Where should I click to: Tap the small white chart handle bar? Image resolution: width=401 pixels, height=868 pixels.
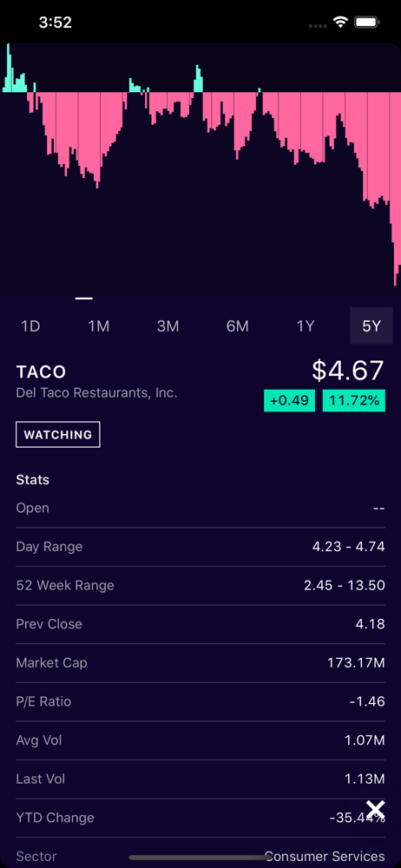click(x=83, y=298)
